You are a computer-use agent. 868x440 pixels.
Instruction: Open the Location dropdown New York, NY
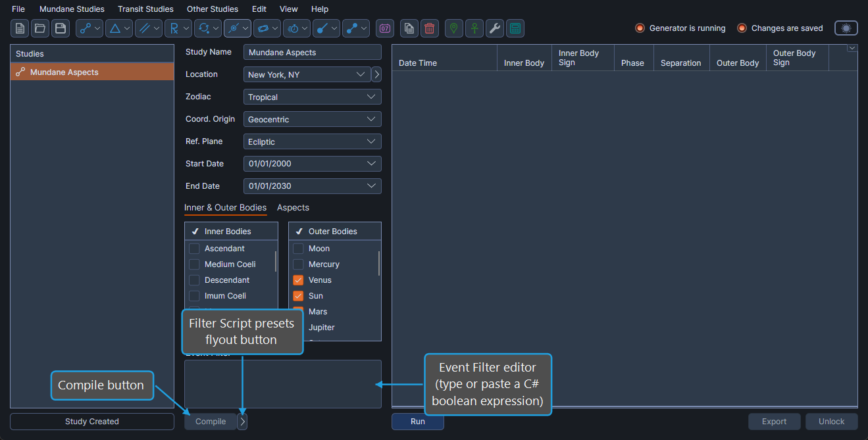[307, 74]
